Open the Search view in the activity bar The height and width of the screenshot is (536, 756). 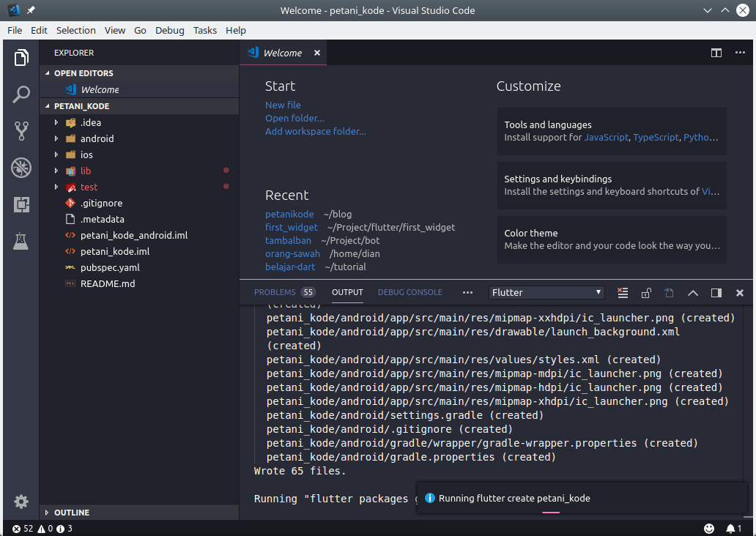pos(21,94)
